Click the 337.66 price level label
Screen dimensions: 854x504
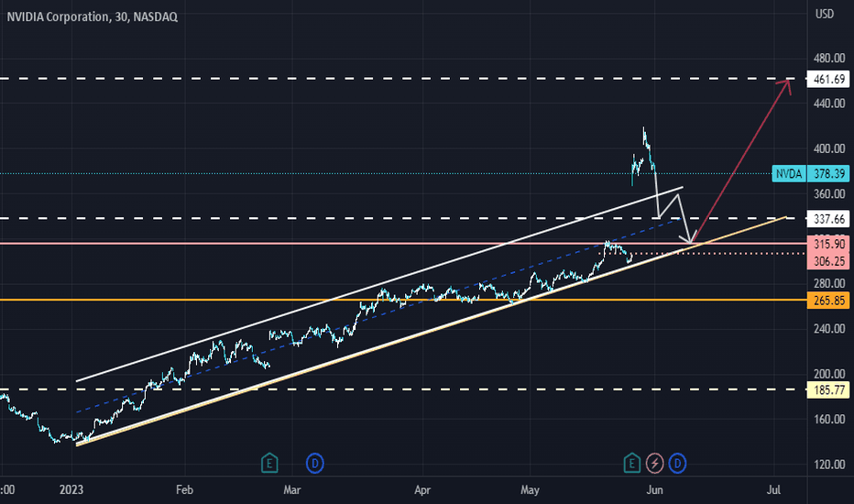[x=827, y=219]
